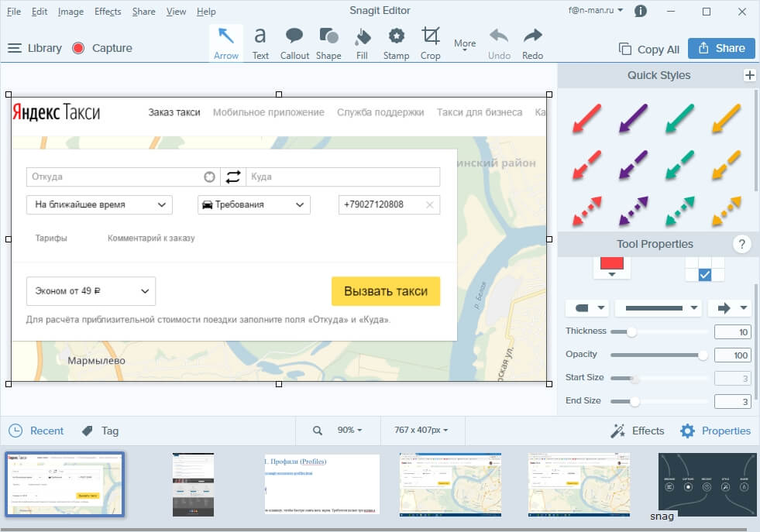Click the Copy All button
760x532 pixels.
649,49
